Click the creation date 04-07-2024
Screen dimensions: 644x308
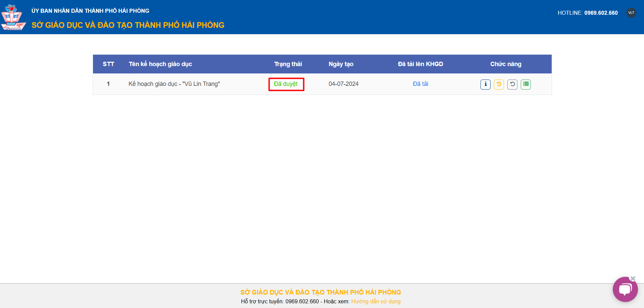click(x=343, y=84)
